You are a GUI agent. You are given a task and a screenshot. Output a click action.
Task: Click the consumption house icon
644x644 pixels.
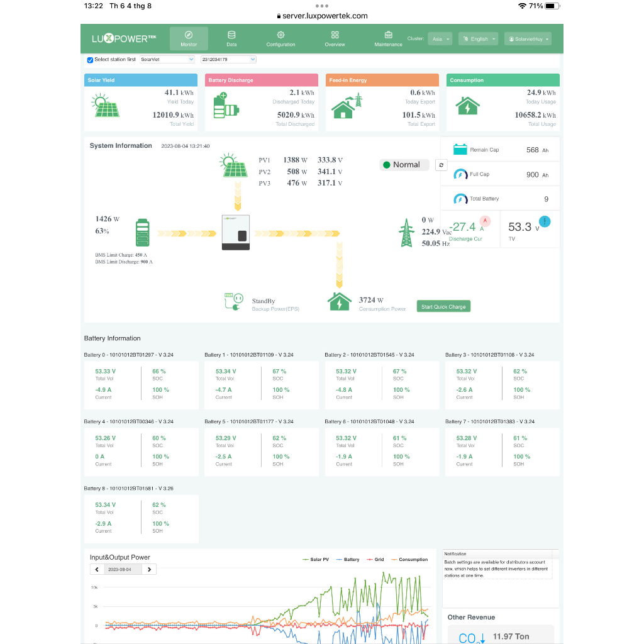339,302
